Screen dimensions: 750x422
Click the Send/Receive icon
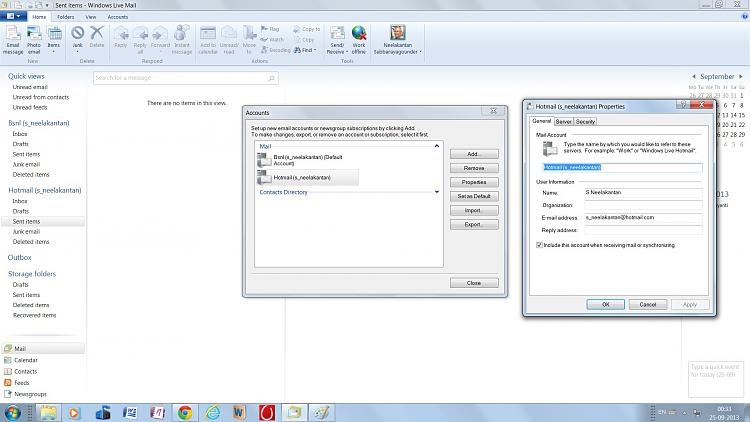[x=337, y=40]
